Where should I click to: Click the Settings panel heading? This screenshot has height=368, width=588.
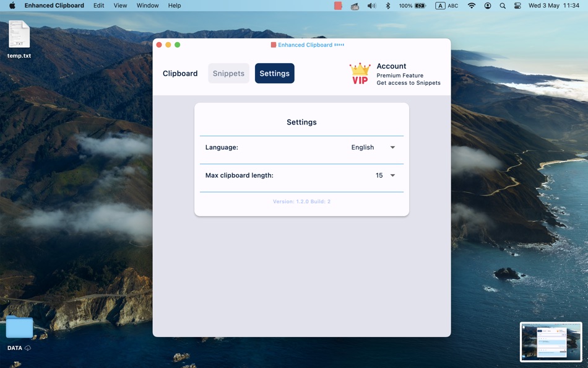(301, 122)
